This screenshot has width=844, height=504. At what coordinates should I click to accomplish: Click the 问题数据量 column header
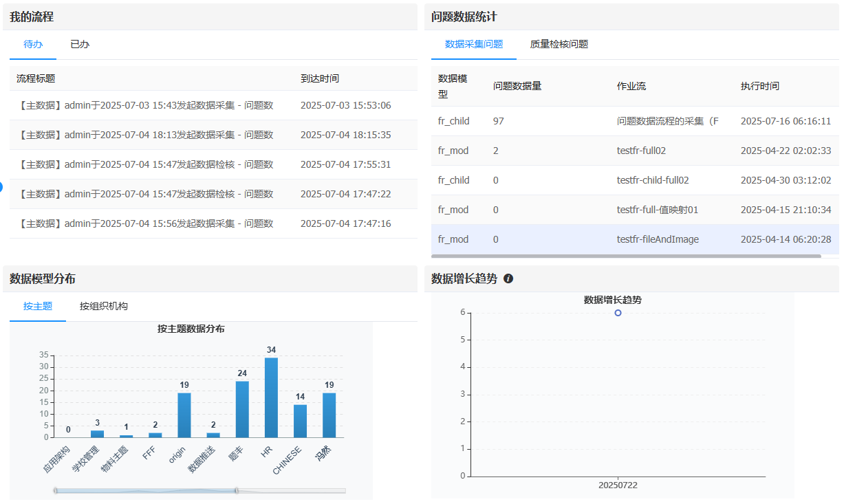pos(517,87)
